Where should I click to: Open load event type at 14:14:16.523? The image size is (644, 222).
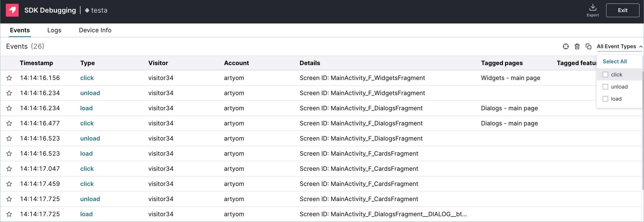86,154
